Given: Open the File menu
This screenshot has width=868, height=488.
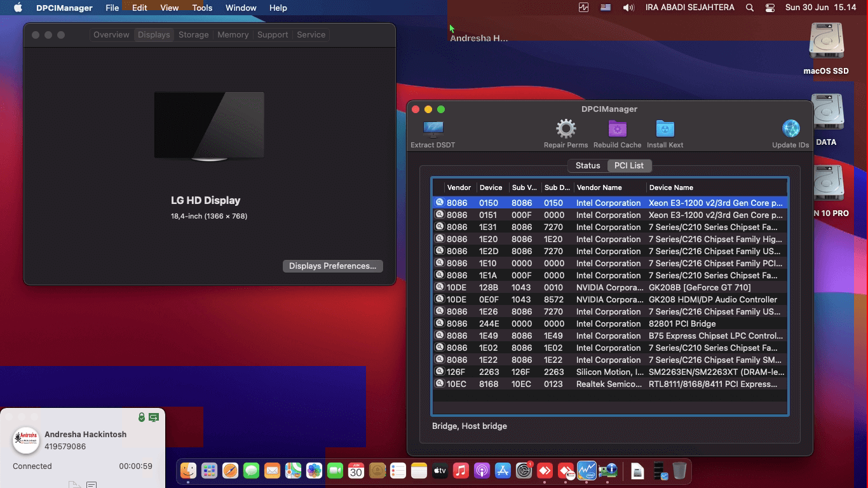Looking at the screenshot, I should [112, 8].
